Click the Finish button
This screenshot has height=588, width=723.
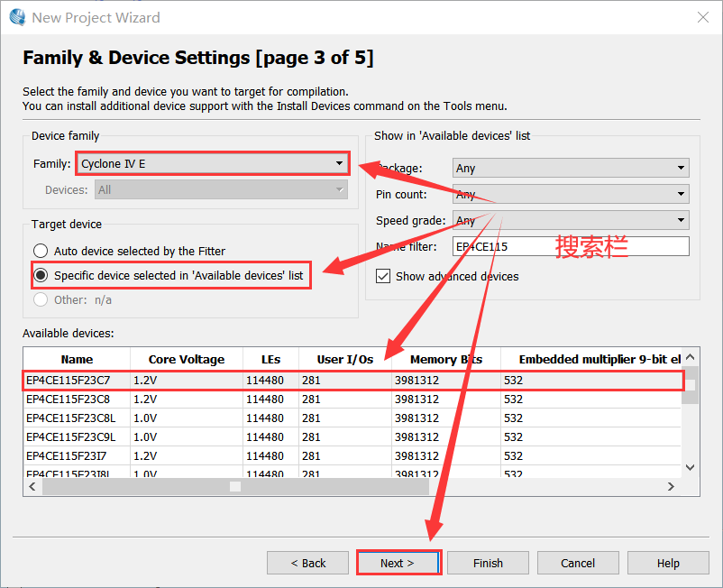pos(488,563)
